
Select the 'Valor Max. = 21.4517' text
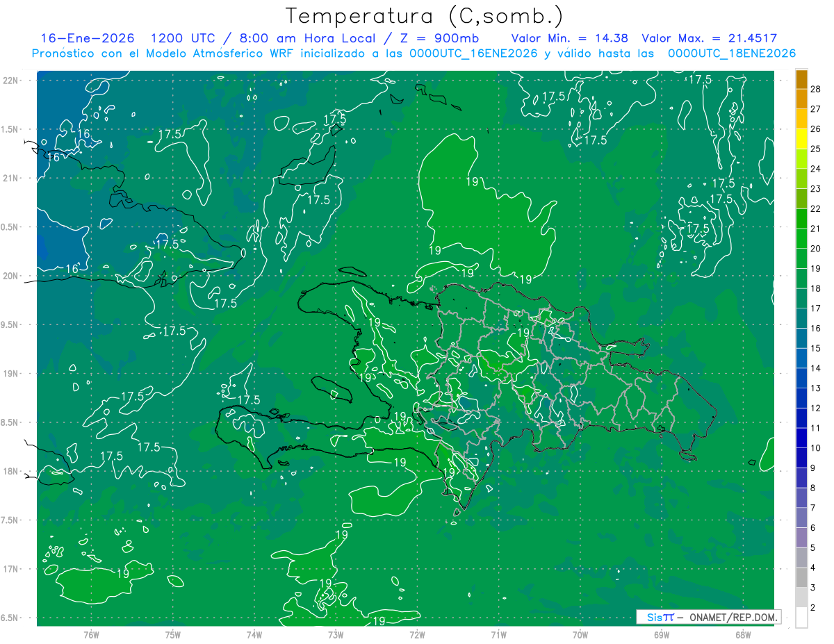(x=709, y=38)
